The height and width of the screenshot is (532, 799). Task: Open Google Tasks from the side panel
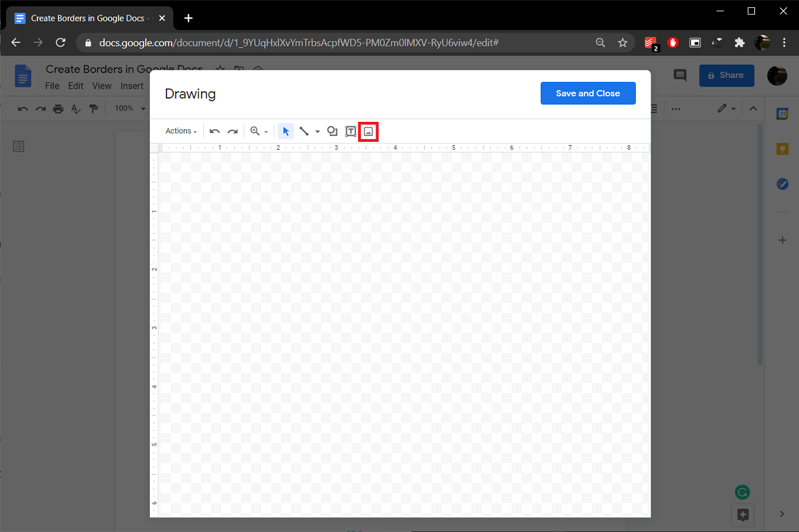click(782, 184)
